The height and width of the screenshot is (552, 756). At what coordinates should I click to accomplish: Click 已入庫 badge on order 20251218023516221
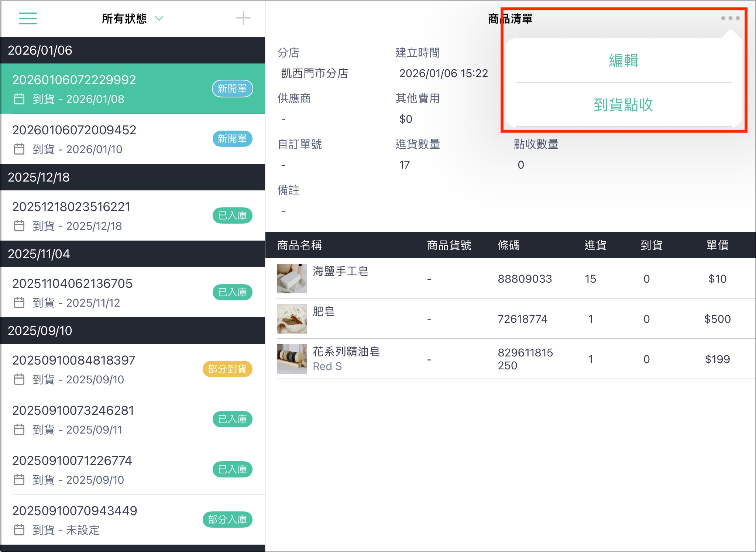232,215
